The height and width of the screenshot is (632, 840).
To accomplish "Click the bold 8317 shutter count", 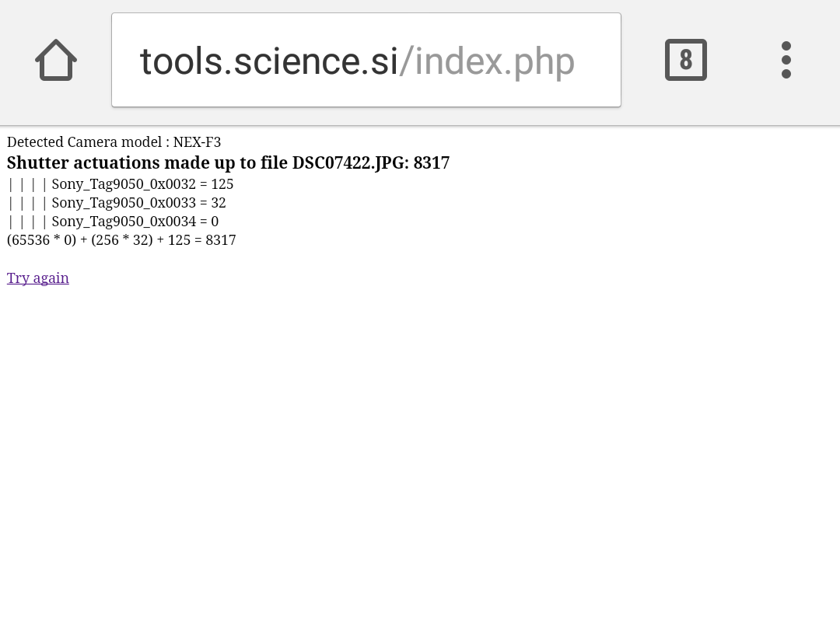I will click(432, 163).
